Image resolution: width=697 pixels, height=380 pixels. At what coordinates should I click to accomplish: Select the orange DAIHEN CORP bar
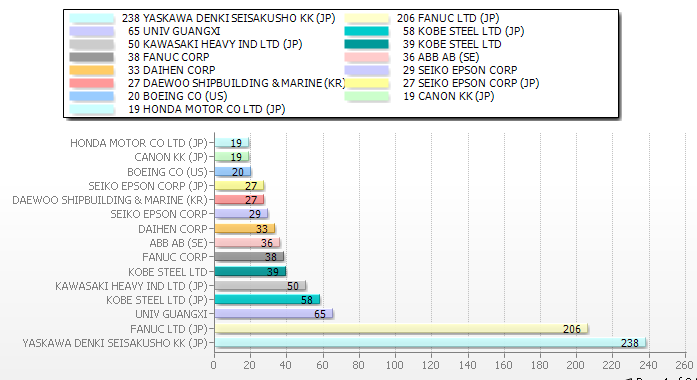tap(244, 228)
